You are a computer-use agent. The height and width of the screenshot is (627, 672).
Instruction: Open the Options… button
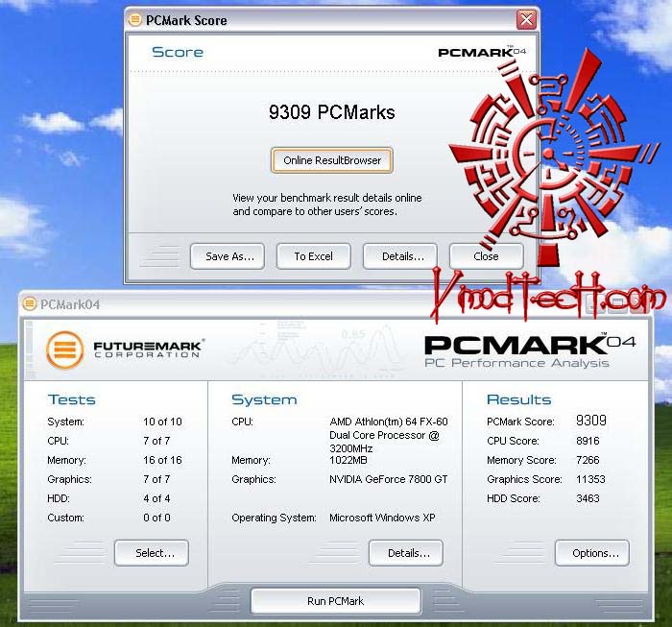[592, 553]
